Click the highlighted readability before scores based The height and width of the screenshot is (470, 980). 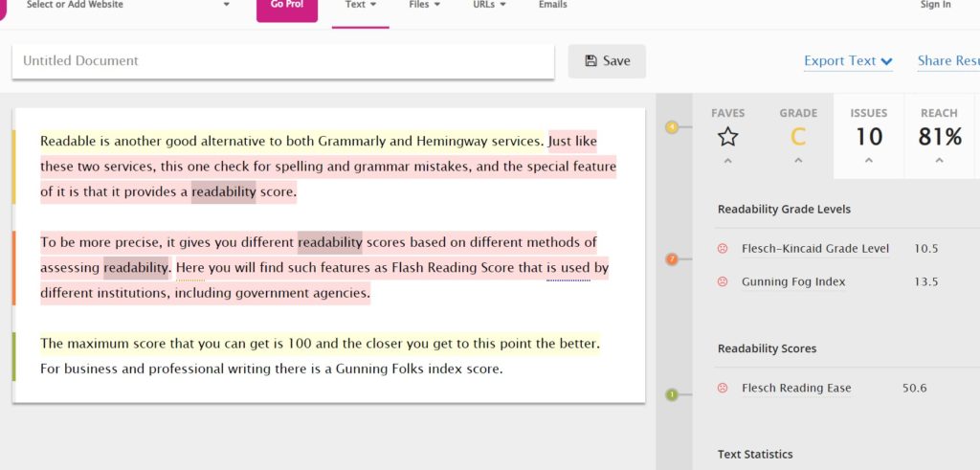(x=330, y=242)
